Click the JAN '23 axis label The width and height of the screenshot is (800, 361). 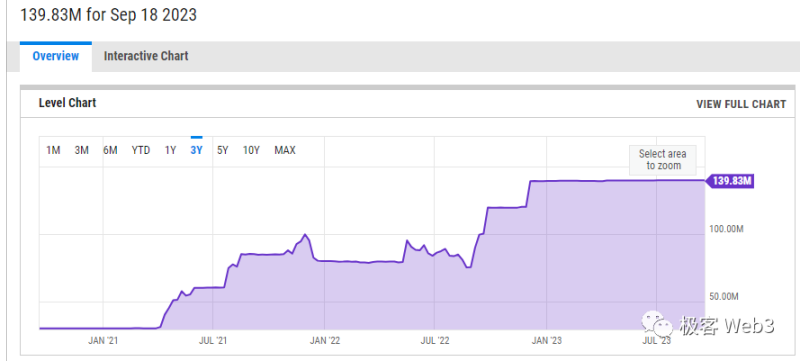546,340
